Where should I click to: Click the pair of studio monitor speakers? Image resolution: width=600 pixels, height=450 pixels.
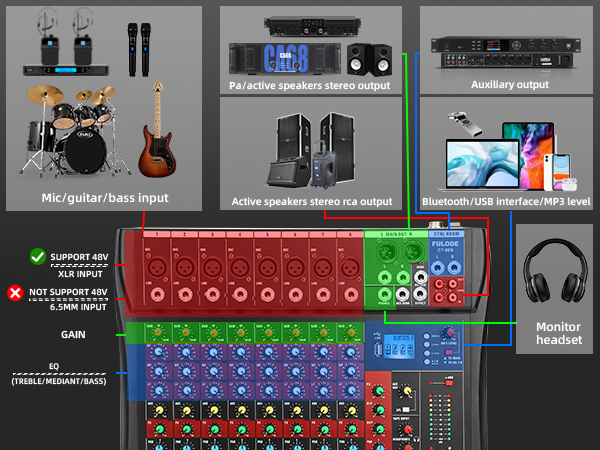pyautogui.click(x=369, y=60)
